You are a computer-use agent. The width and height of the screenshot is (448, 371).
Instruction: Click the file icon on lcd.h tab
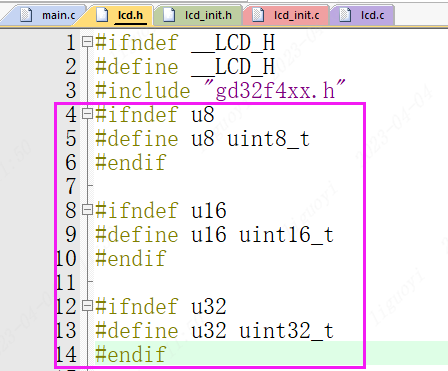click(x=102, y=15)
